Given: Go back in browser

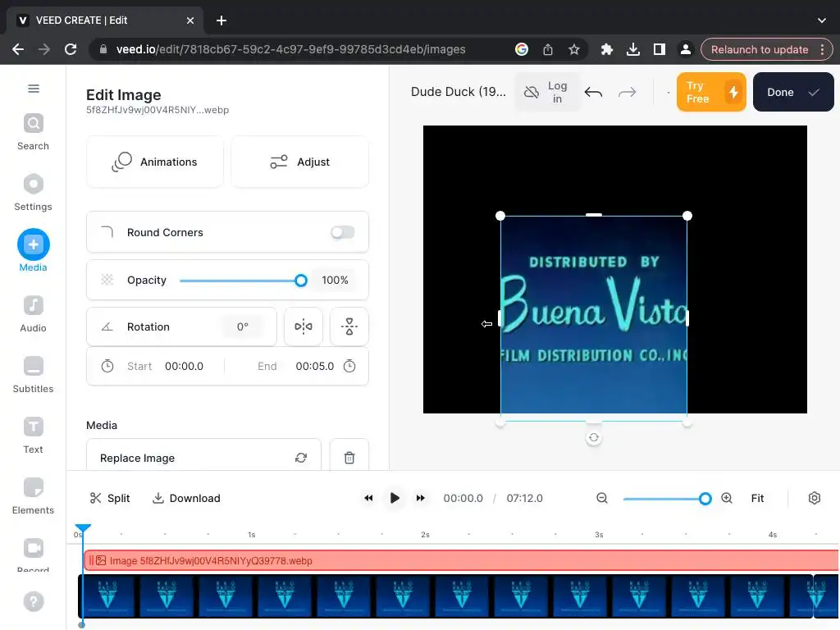Looking at the screenshot, I should point(18,49).
